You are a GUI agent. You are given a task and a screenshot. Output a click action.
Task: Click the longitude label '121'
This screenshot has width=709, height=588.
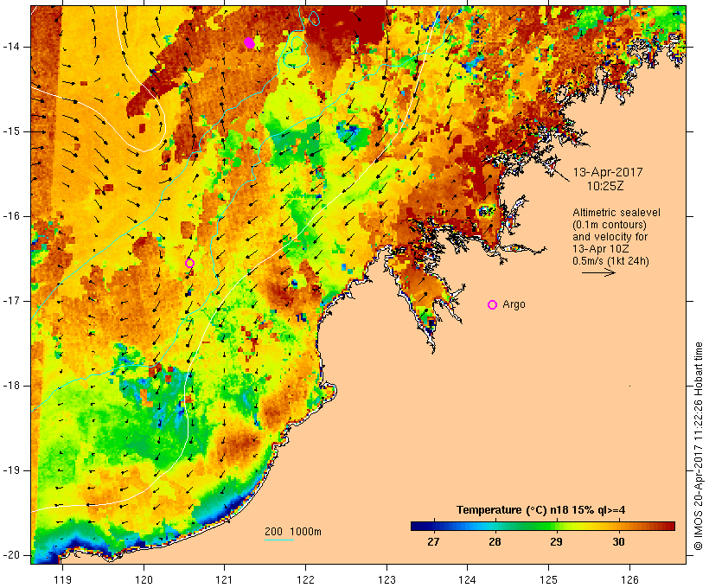[224, 579]
